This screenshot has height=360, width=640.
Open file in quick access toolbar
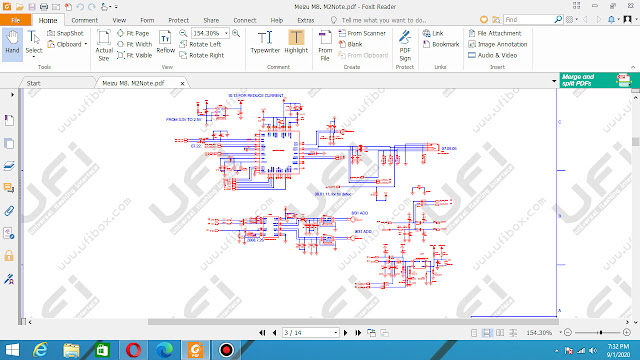(x=19, y=7)
